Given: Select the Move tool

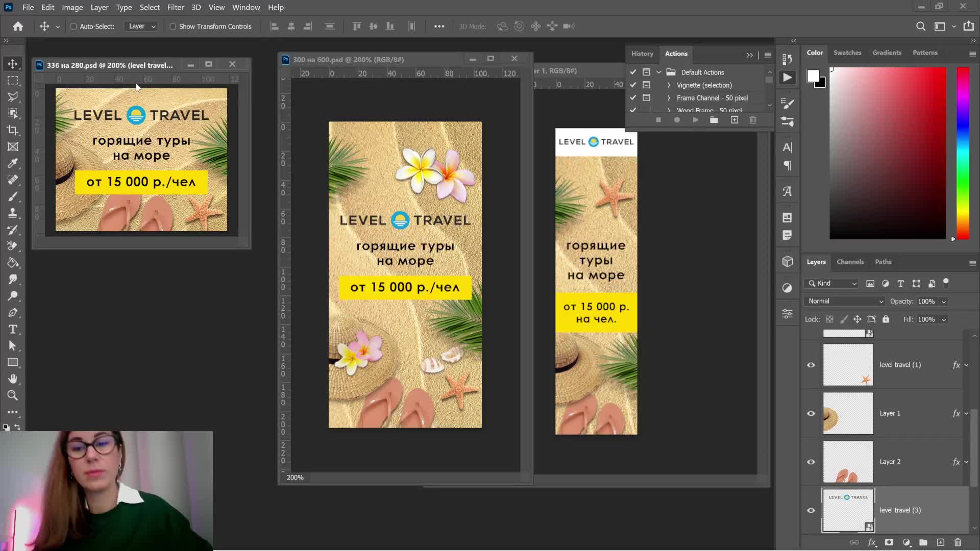Looking at the screenshot, I should [13, 64].
